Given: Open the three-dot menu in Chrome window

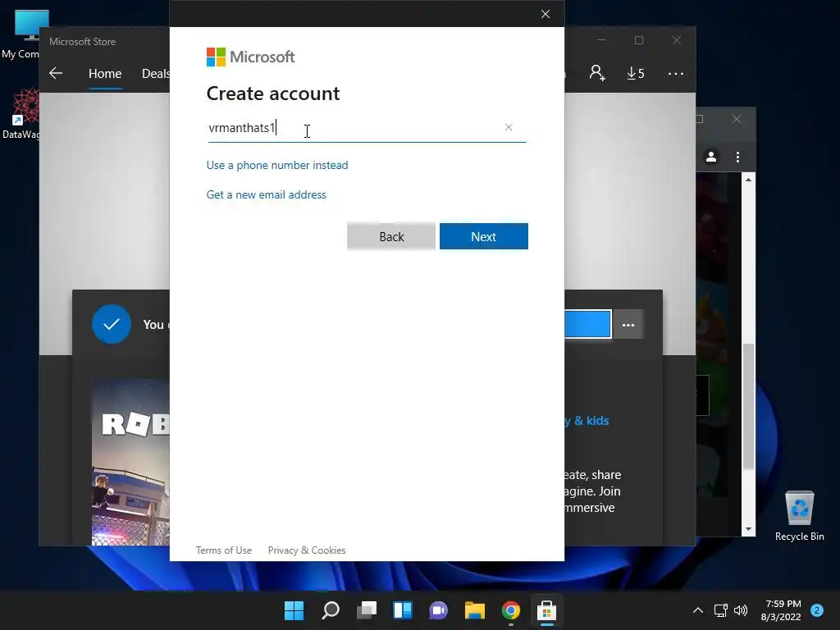Looking at the screenshot, I should pyautogui.click(x=737, y=157).
